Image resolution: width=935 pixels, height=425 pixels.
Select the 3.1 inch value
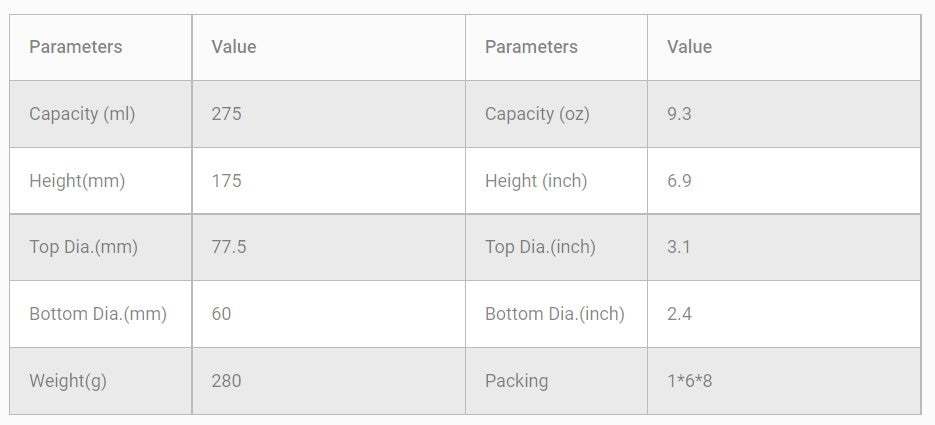[679, 247]
